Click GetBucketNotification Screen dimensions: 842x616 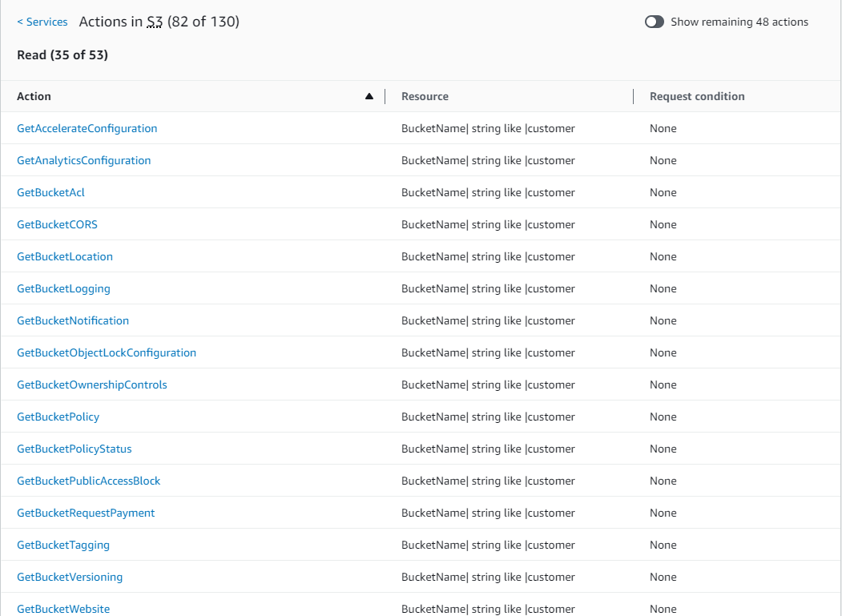click(73, 320)
